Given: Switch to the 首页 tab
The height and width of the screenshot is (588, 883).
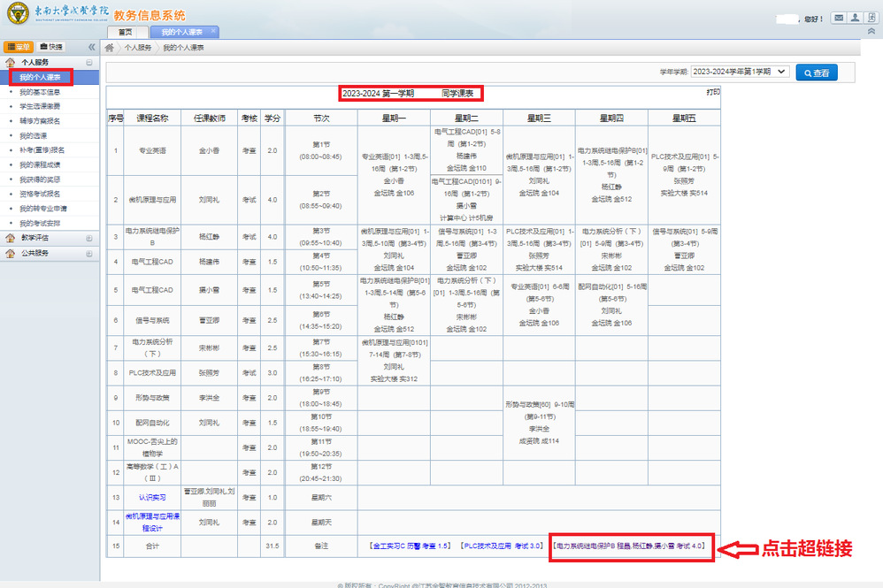Looking at the screenshot, I should [127, 32].
